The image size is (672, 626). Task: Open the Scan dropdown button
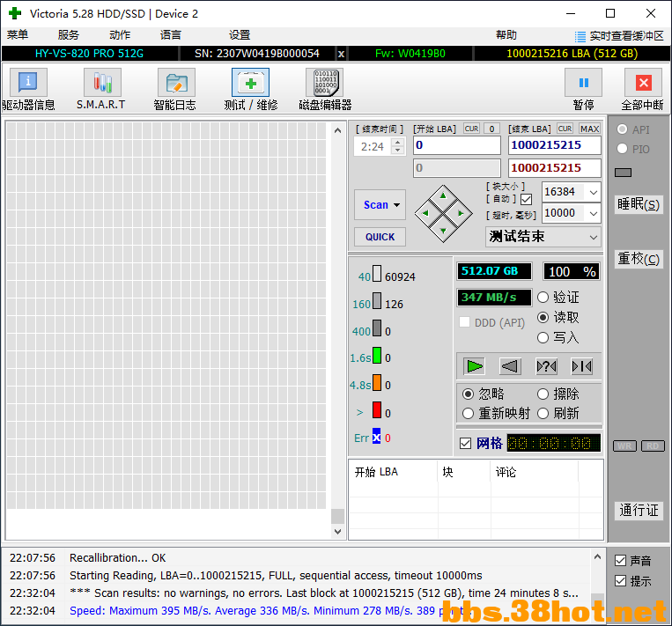(380, 205)
